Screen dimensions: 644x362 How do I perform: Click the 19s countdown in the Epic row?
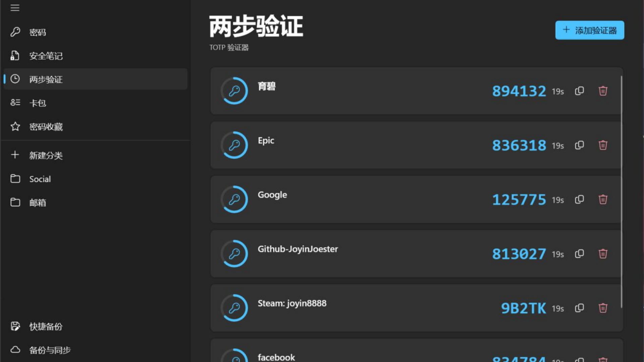click(x=558, y=146)
